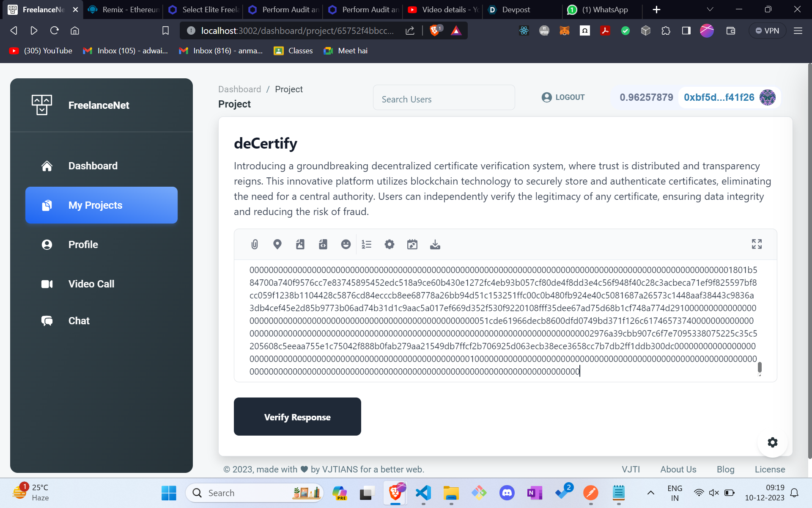
Task: Click the Verify Response button
Action: point(297,417)
